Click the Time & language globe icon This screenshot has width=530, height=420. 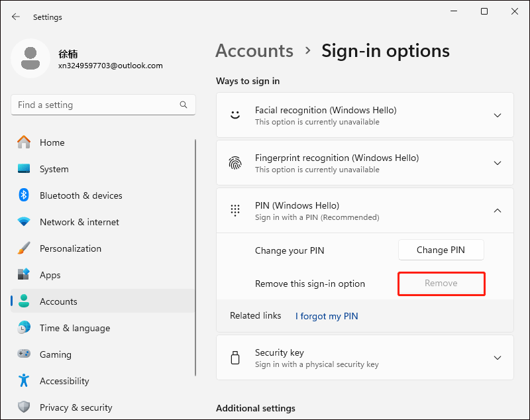tap(24, 327)
